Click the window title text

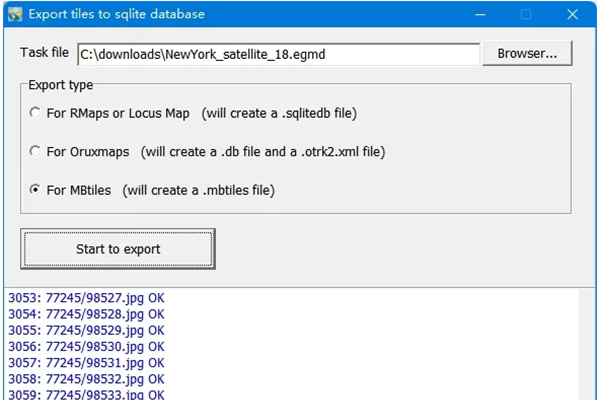click(x=117, y=14)
